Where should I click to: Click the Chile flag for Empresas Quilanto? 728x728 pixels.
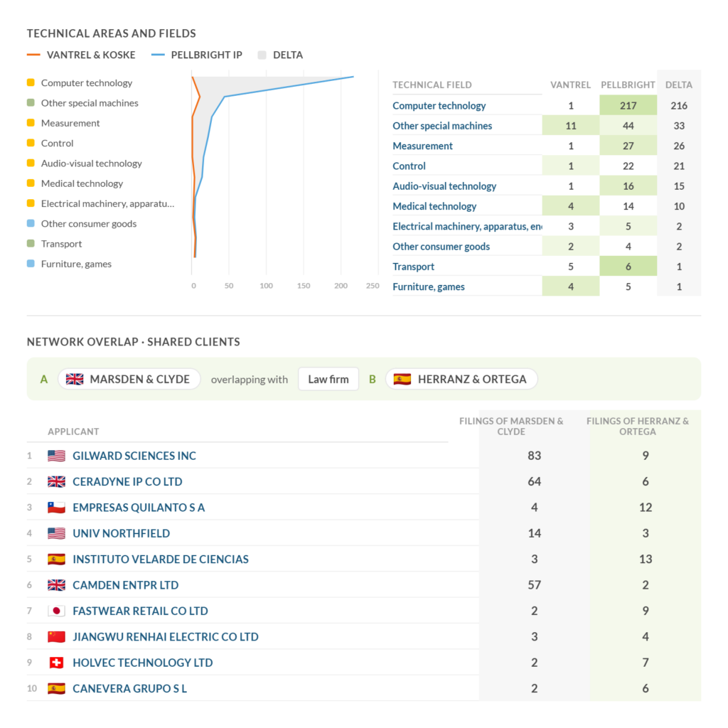click(56, 508)
